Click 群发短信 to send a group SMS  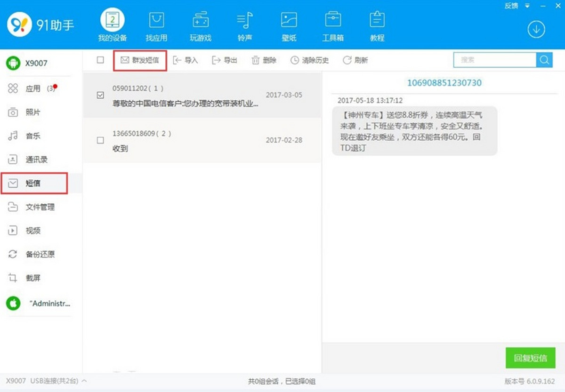coord(140,60)
